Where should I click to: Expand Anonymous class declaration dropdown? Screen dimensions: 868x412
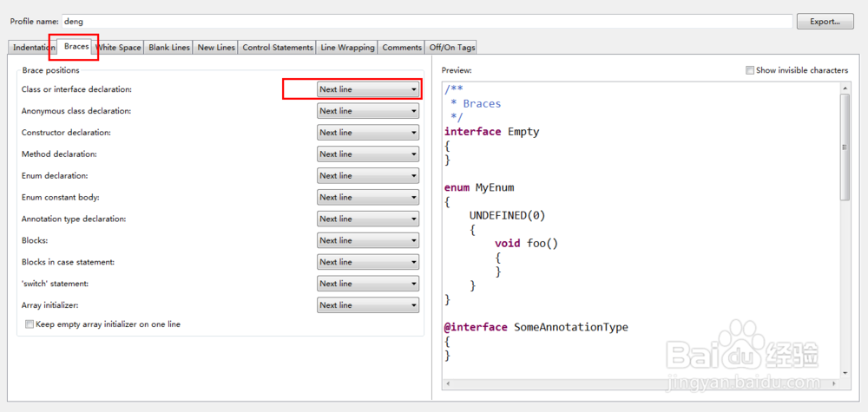368,111
